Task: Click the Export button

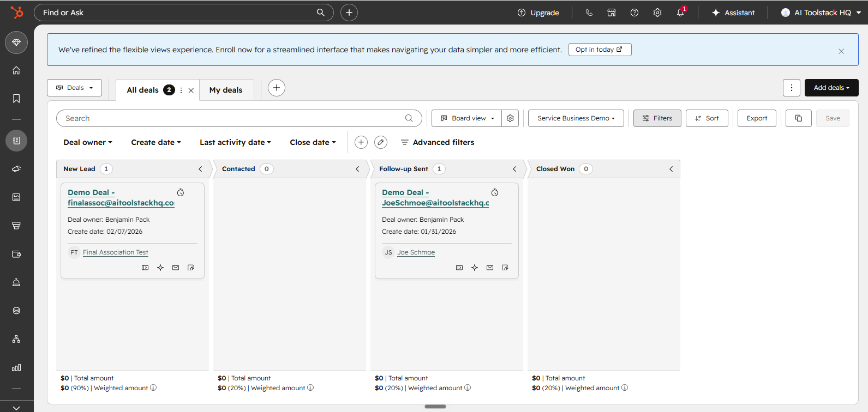Action: pos(757,118)
